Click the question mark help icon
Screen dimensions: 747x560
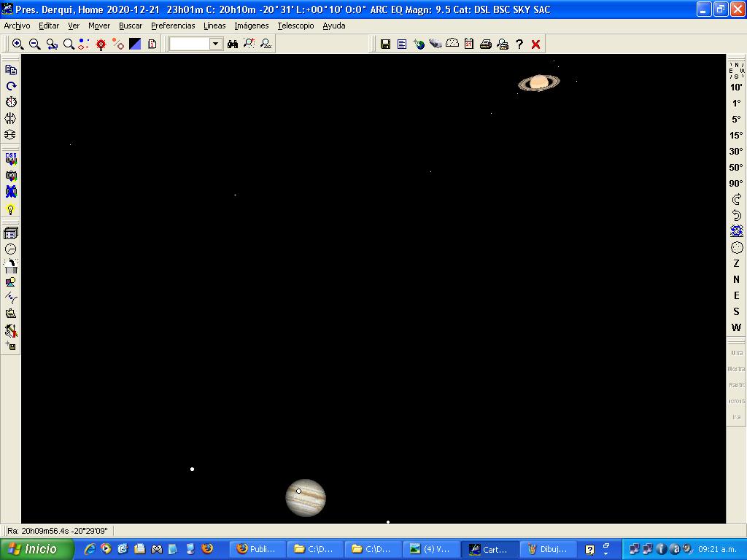[x=519, y=44]
